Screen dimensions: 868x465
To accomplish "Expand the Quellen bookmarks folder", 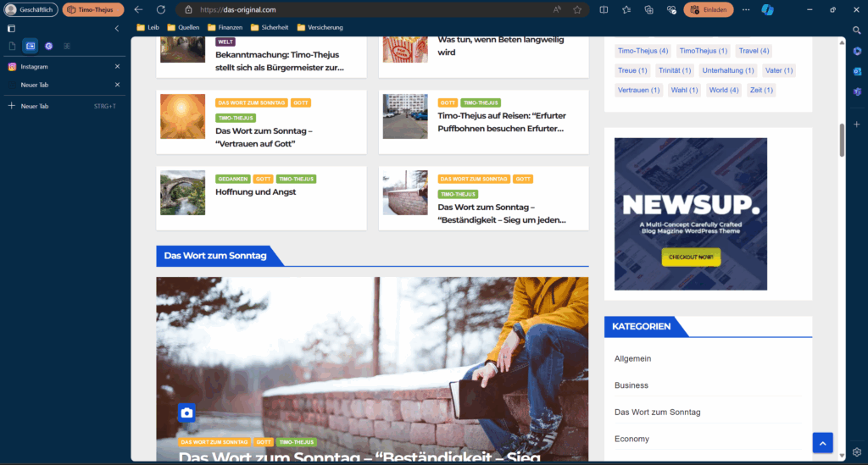I will point(183,27).
